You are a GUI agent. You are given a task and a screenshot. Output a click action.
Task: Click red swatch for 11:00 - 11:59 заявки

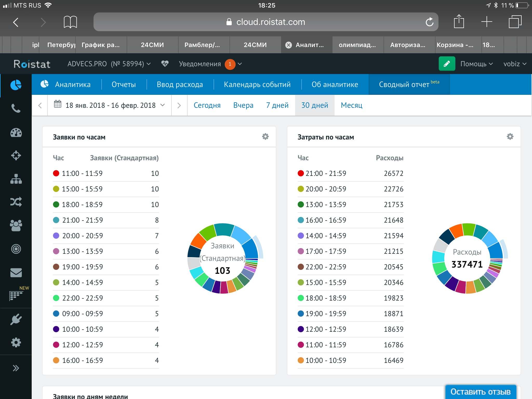pyautogui.click(x=56, y=173)
